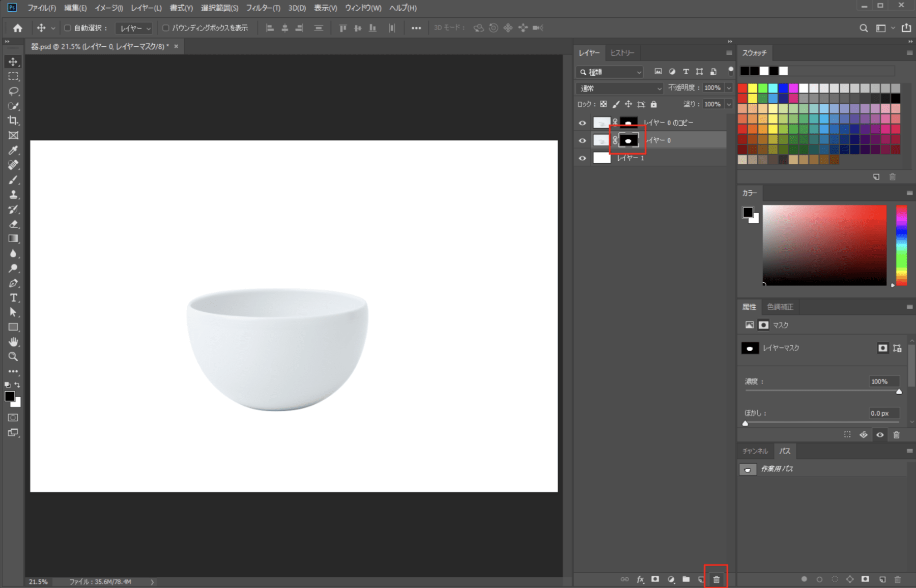Open share icon at top right
Viewport: 916px width, 588px height.
(x=906, y=28)
